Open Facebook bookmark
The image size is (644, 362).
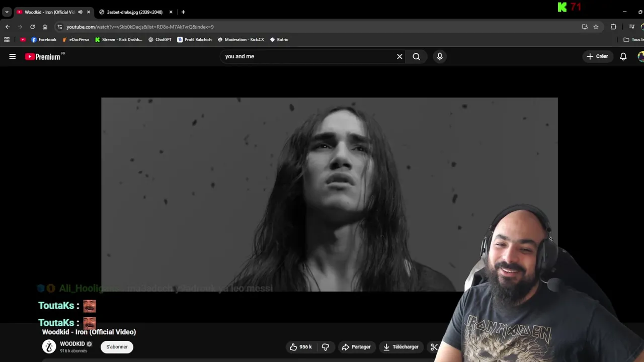pyautogui.click(x=44, y=40)
